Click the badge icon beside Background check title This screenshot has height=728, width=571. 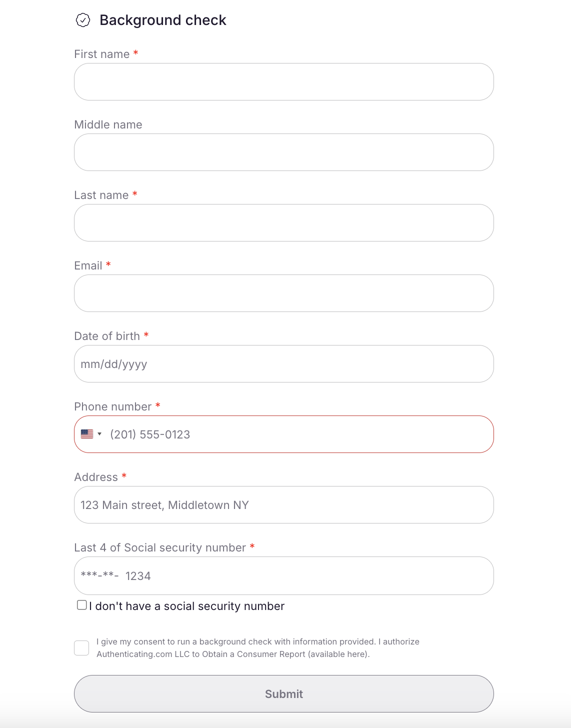83,20
